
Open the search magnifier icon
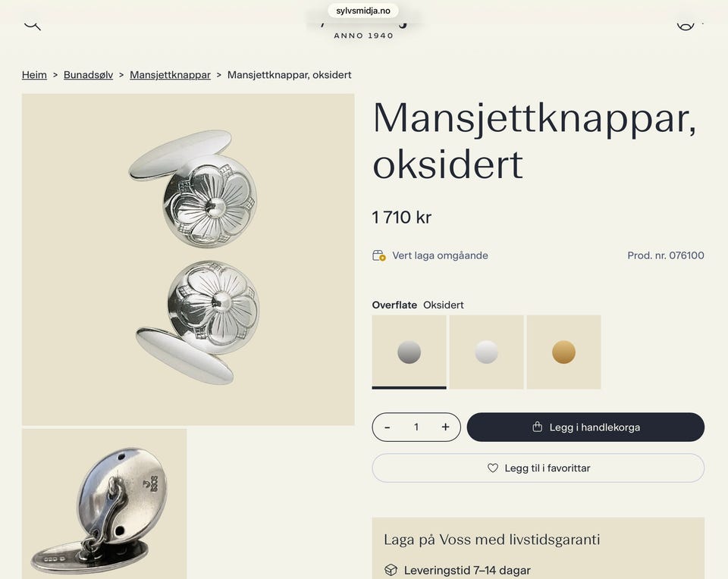pyautogui.click(x=33, y=25)
